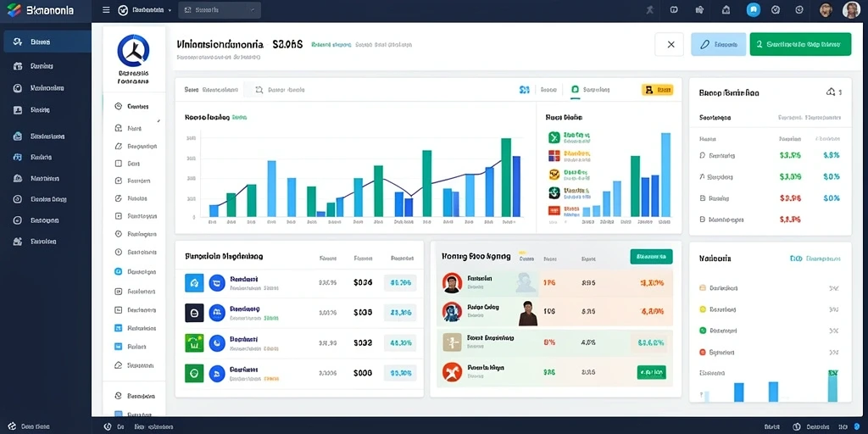Open the rightmost user avatar
868x434 pixels.
coord(851,10)
